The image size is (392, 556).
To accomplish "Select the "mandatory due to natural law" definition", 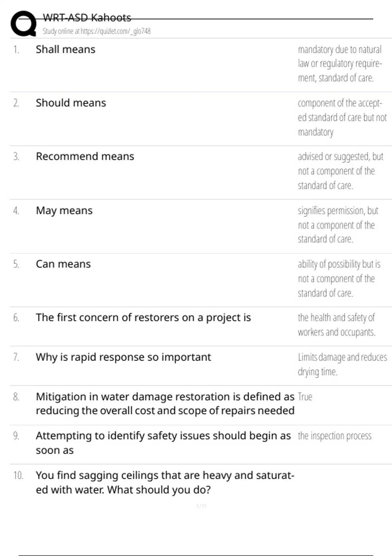I will 339,63.
